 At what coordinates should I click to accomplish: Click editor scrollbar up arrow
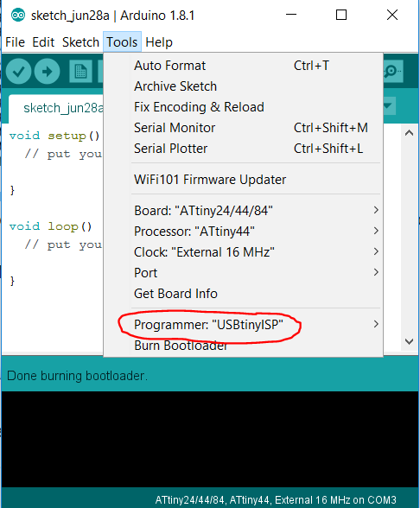(x=409, y=133)
